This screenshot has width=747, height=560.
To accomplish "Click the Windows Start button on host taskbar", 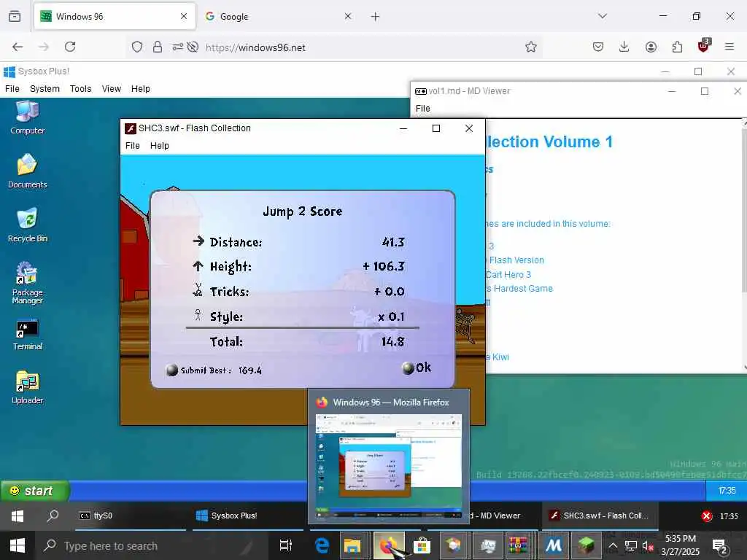I will (x=18, y=545).
